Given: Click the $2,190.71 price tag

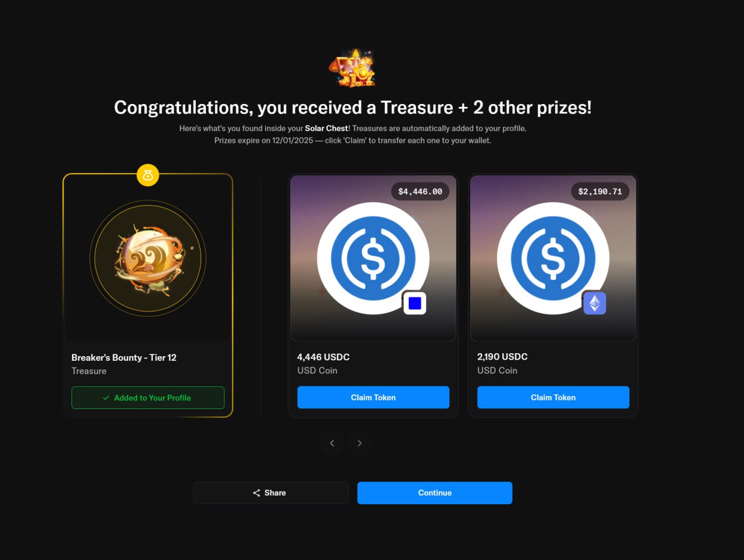Looking at the screenshot, I should point(600,191).
